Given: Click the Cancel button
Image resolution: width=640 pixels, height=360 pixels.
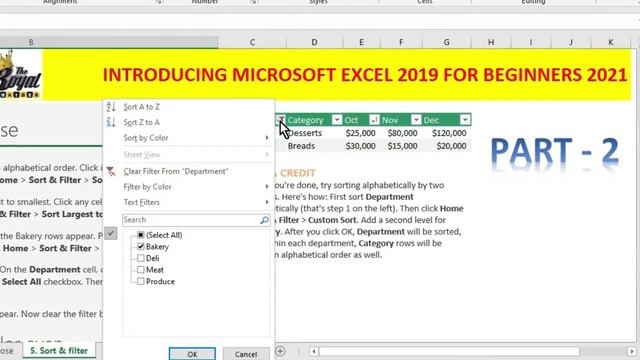Looking at the screenshot, I should (x=246, y=354).
